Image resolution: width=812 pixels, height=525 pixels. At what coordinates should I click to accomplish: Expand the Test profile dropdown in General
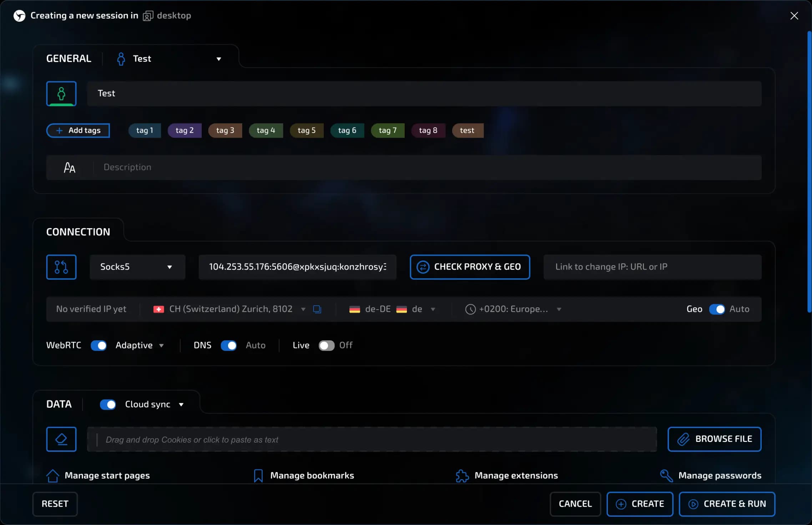point(218,59)
